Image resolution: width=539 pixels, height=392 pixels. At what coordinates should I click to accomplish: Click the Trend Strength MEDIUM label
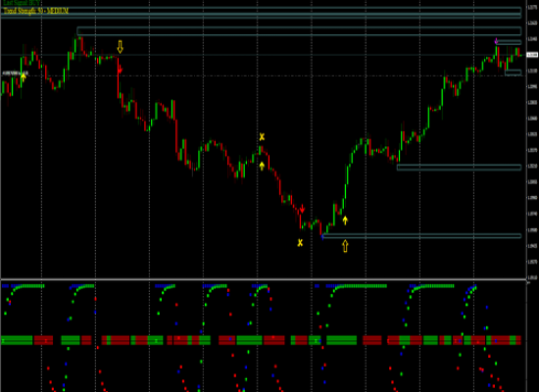[x=36, y=11]
